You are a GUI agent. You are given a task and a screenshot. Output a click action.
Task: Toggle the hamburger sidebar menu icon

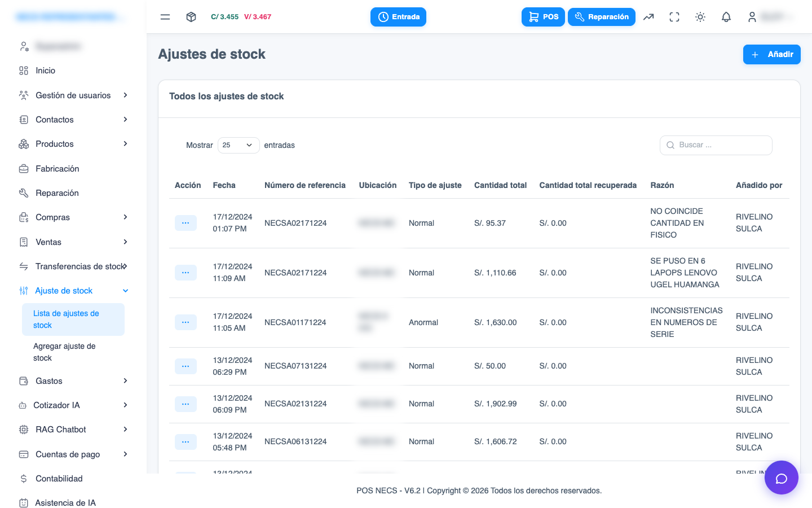pos(165,17)
